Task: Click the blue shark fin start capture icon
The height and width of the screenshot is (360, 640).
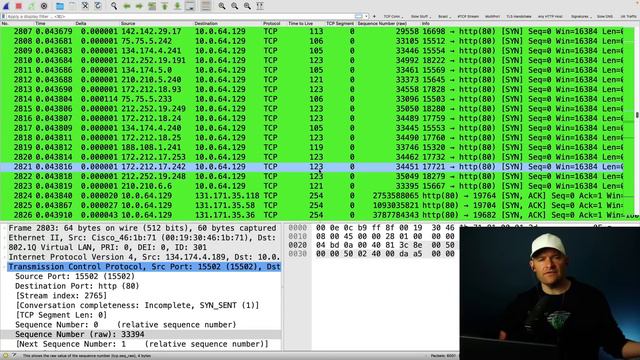Action: (6, 6)
